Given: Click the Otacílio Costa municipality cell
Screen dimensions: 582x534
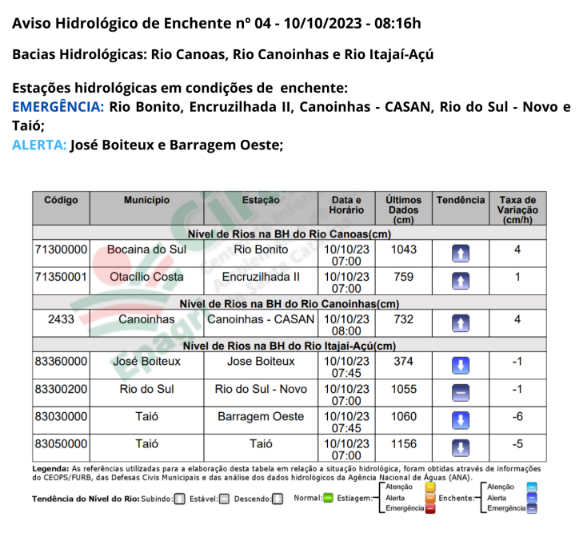Looking at the screenshot, I should (x=147, y=281).
